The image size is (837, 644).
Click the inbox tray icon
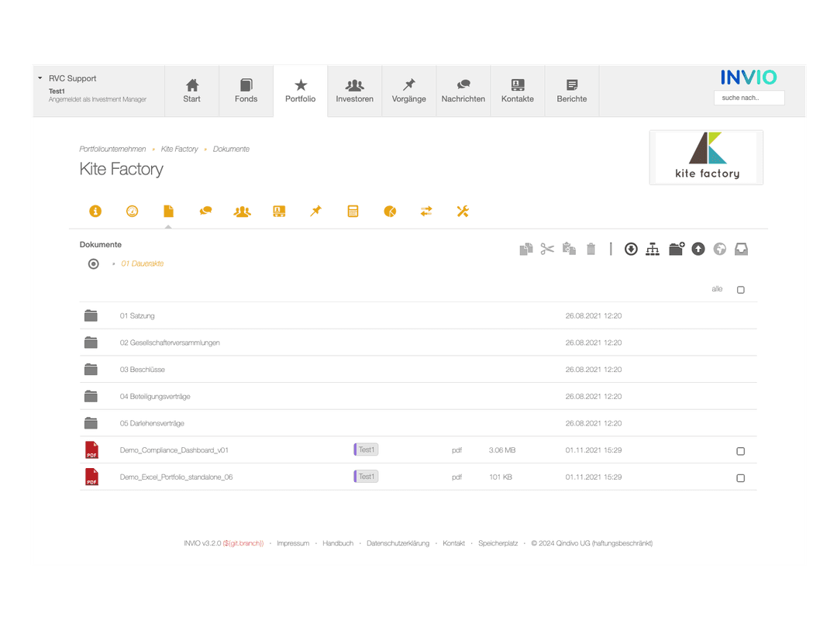(x=741, y=249)
